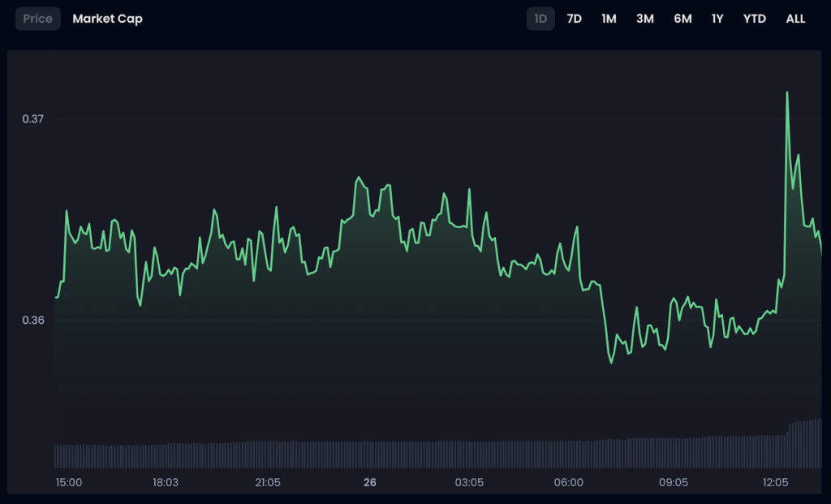The image size is (831, 504).
Task: Select the YTD range option
Action: point(755,19)
